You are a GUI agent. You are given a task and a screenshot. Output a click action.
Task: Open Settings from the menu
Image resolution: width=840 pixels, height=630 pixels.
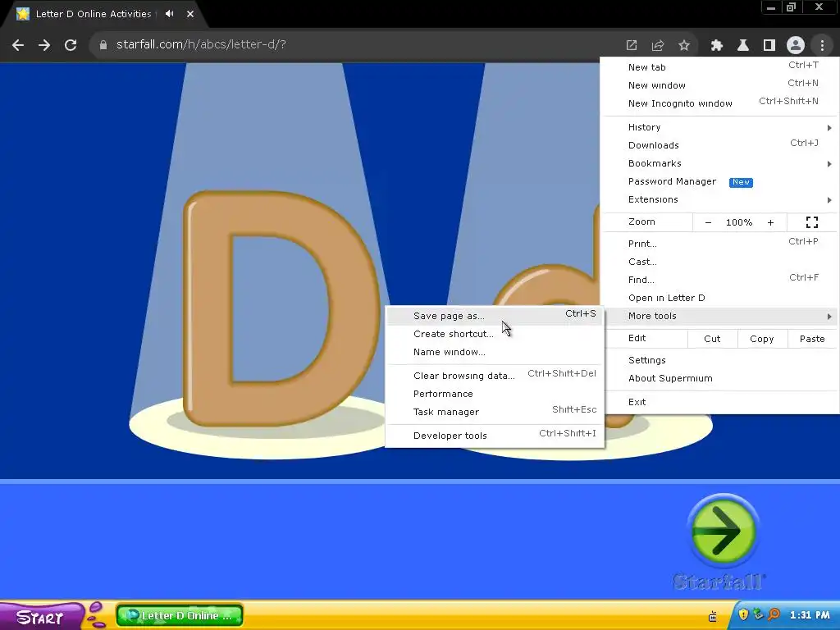pyautogui.click(x=720, y=360)
